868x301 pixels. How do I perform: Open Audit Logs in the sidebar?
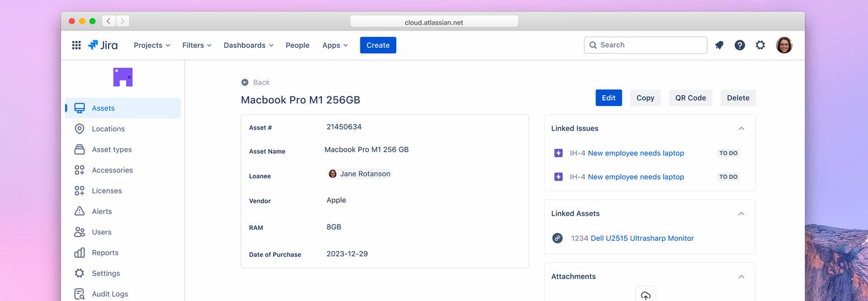point(123,294)
